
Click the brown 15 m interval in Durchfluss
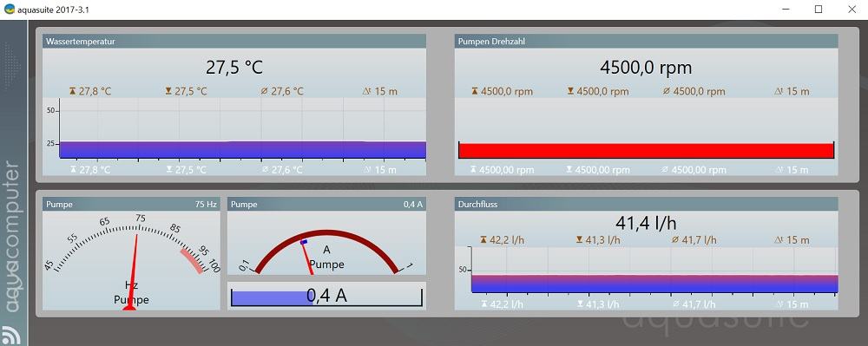pos(798,240)
